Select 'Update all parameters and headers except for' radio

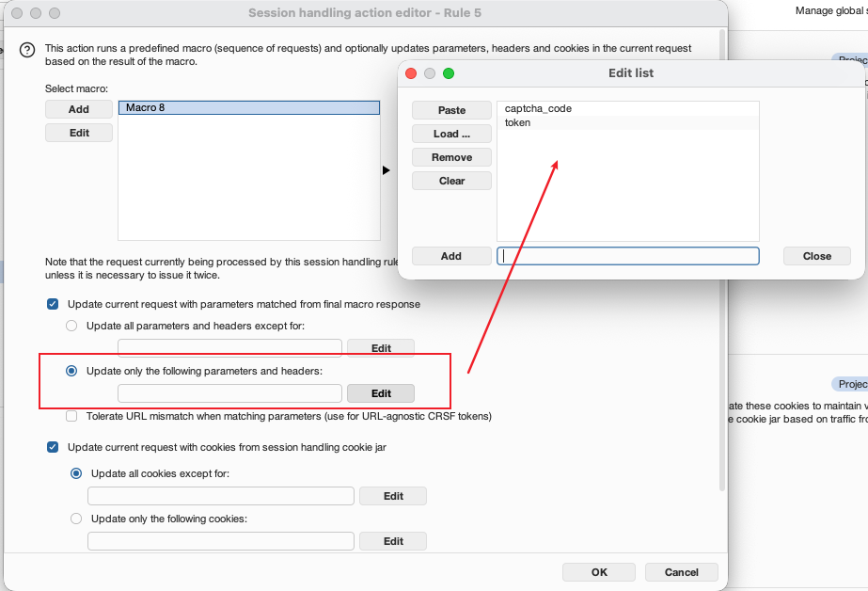point(71,326)
